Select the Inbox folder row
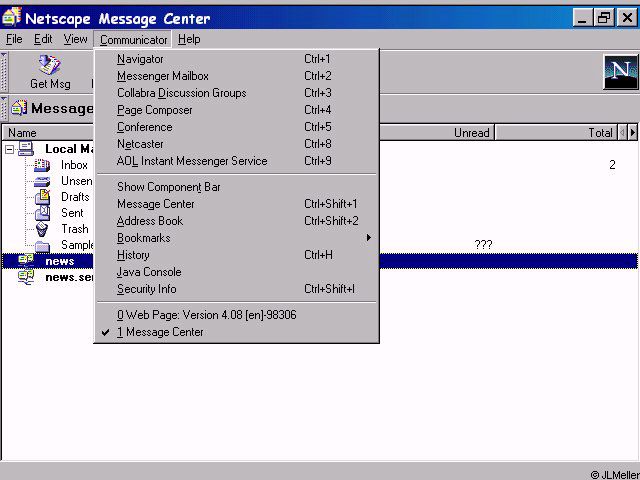The height and width of the screenshot is (480, 640). coord(74,165)
